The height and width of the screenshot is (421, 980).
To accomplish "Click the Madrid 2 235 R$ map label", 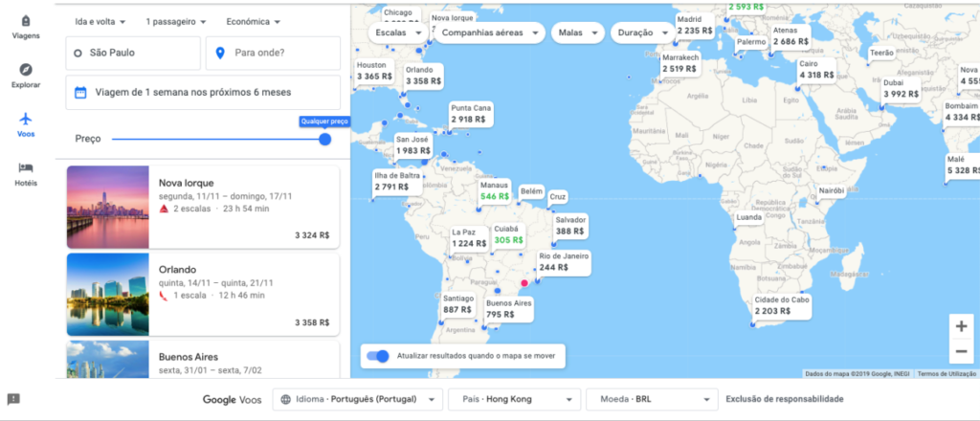I will click(x=695, y=24).
